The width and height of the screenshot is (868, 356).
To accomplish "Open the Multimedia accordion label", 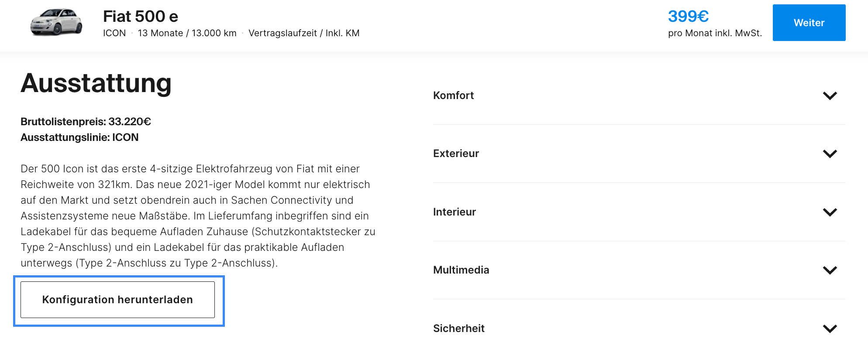I will point(461,270).
